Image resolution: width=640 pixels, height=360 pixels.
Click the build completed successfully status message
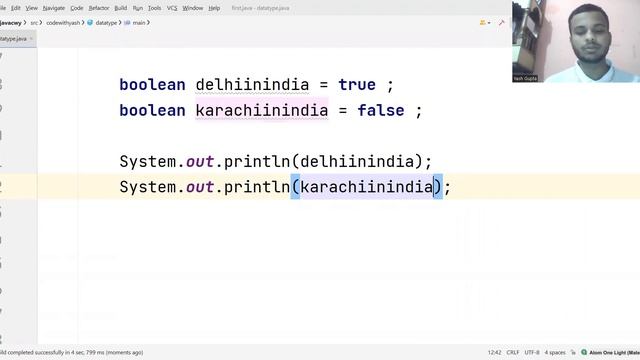pyautogui.click(x=71, y=352)
